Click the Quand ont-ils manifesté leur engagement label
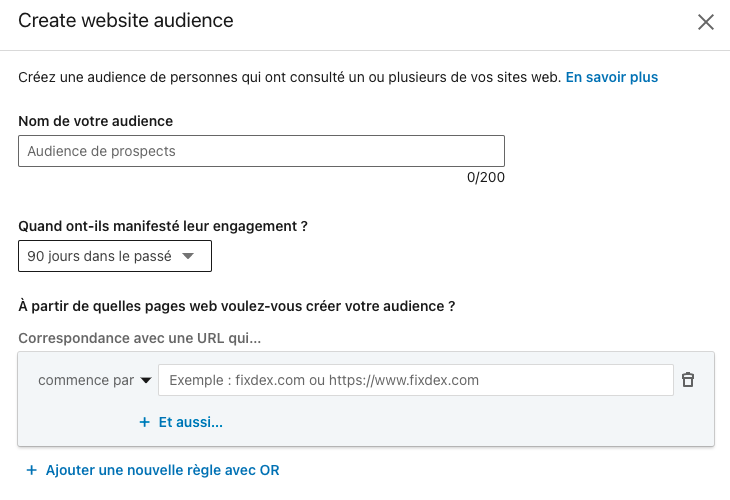This screenshot has width=730, height=500. [162, 226]
